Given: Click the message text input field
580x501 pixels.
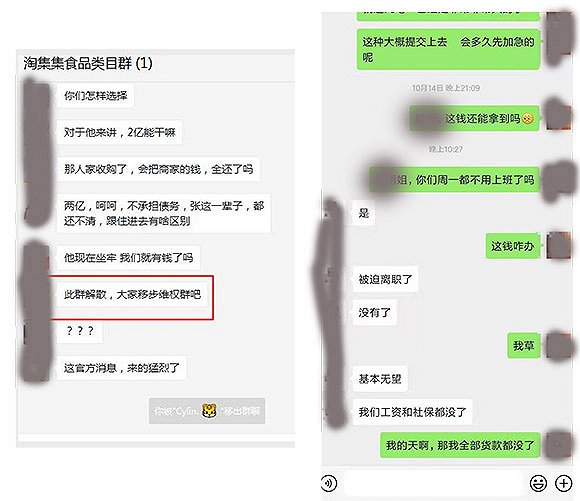Looking at the screenshot, I should [x=433, y=483].
